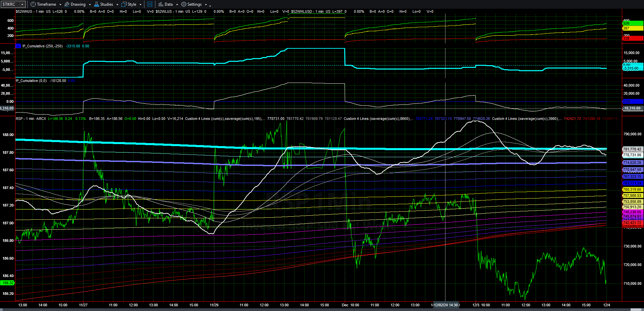Expand the Studies dropdown arrow
Screen dimensions: 644x311
(x=117, y=5)
